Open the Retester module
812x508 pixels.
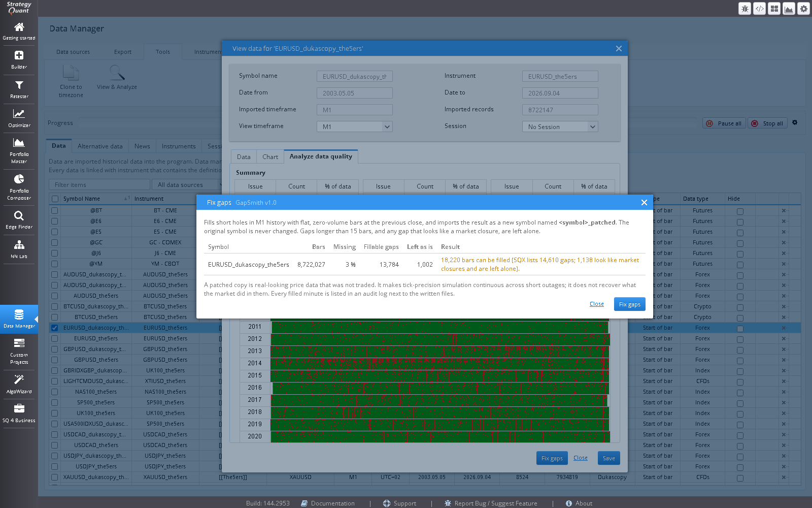click(x=19, y=89)
